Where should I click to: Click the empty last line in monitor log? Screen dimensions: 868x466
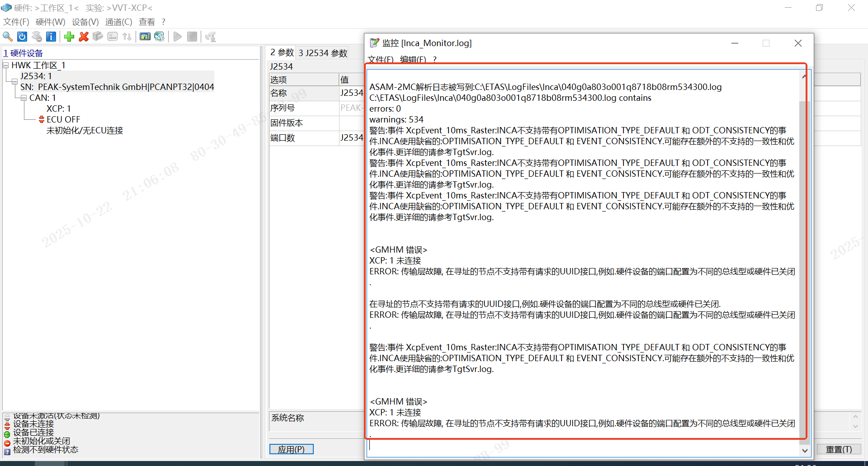point(583,445)
